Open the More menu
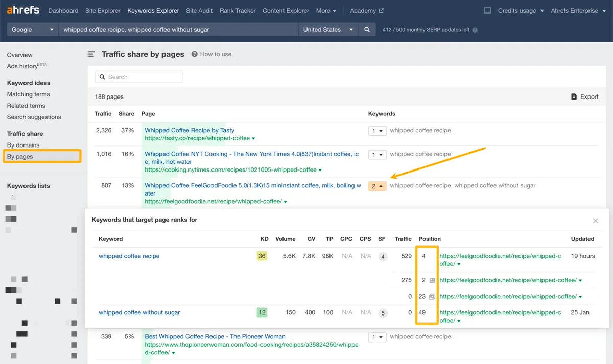Viewport: 613px width, 364px height. pos(326,11)
